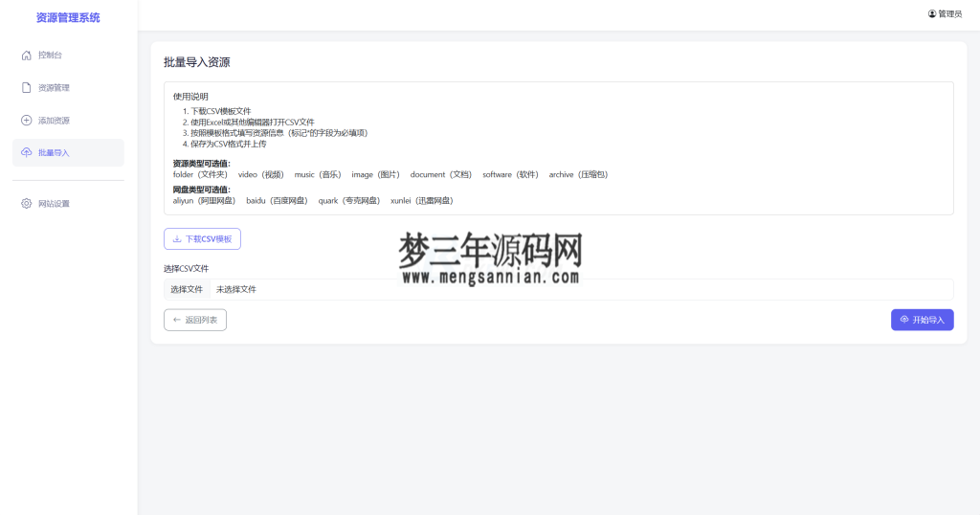Screen dimensions: 980x515
Task: Click the xunlei（迅雷网盘）value
Action: point(422,201)
